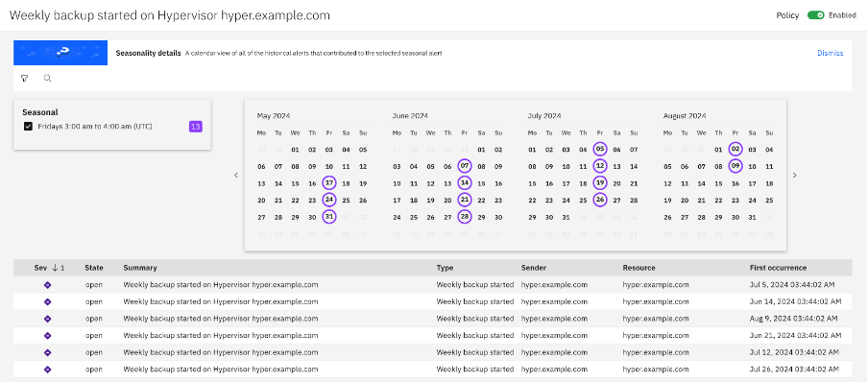868x382 pixels.
Task: Click the August 2024 month heading
Action: 685,116
